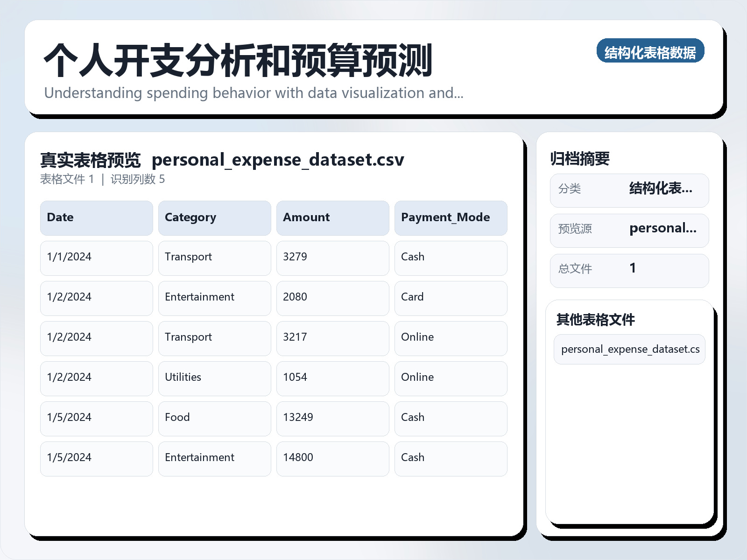Select the Category column header
Image resolution: width=747 pixels, height=560 pixels.
click(214, 217)
